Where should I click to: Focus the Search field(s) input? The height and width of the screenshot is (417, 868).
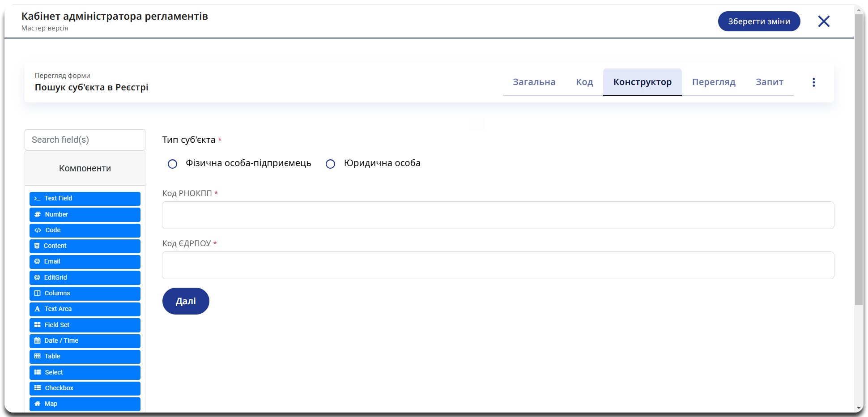coord(85,140)
